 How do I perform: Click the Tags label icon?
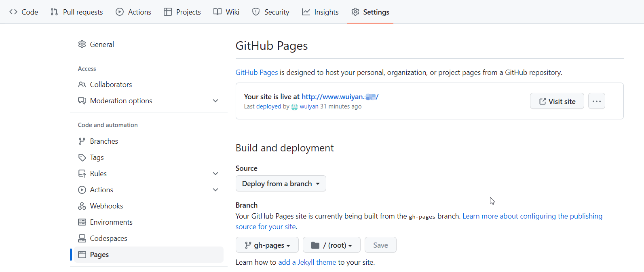tap(82, 157)
